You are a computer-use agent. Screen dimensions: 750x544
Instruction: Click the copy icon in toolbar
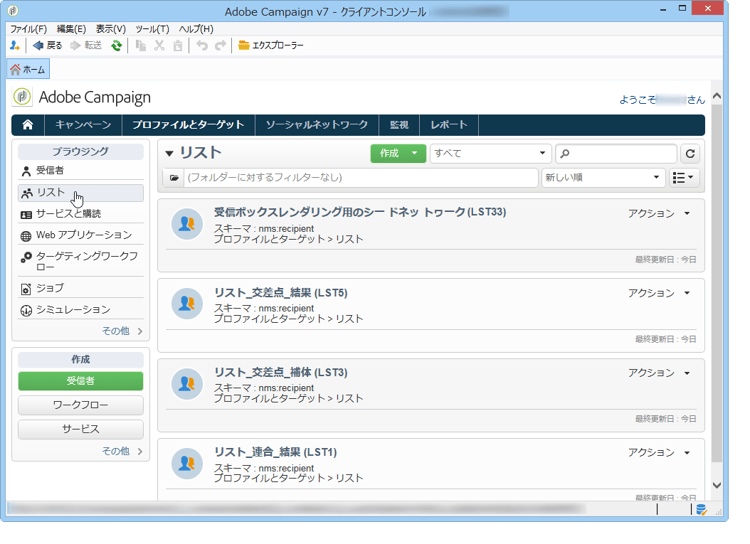[141, 45]
